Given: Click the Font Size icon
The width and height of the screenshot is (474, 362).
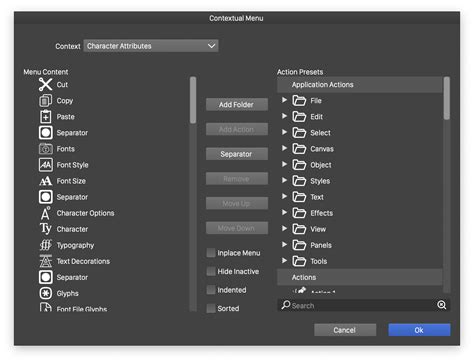Looking at the screenshot, I should [46, 181].
